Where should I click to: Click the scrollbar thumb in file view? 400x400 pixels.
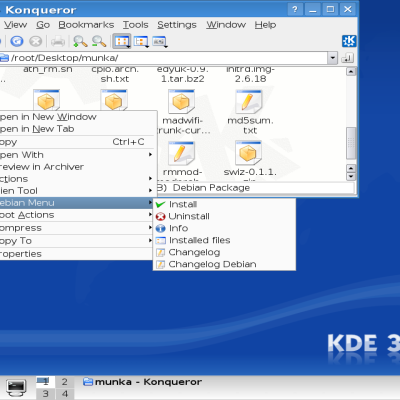click(351, 143)
